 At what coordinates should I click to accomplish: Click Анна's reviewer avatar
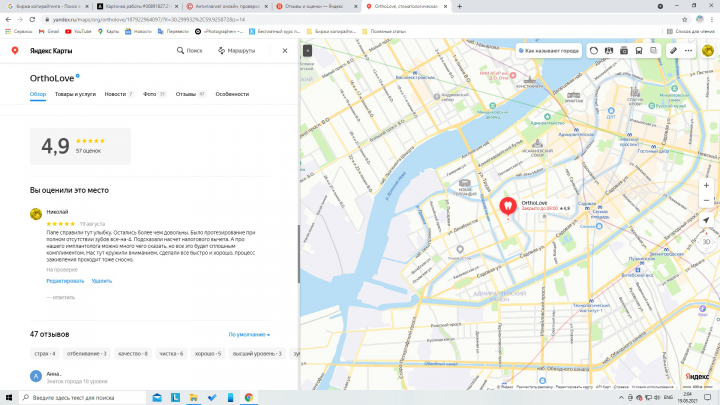pos(36,377)
